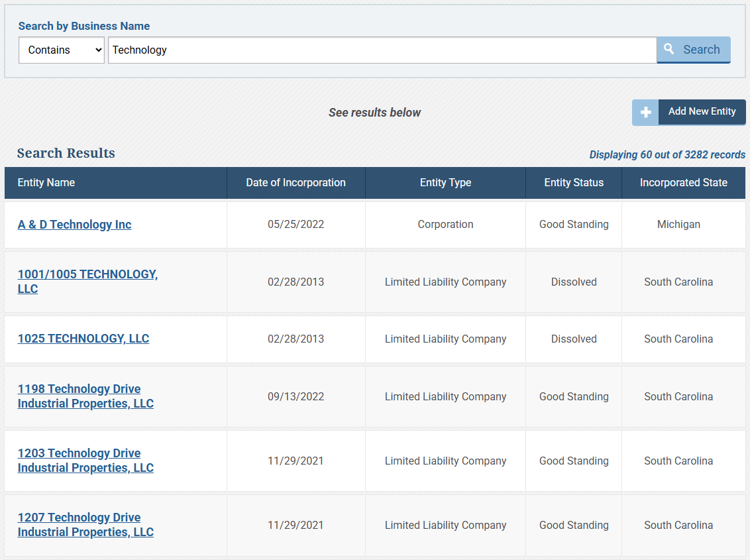Click the Displaying 60 out of 3282 records text

tap(667, 155)
